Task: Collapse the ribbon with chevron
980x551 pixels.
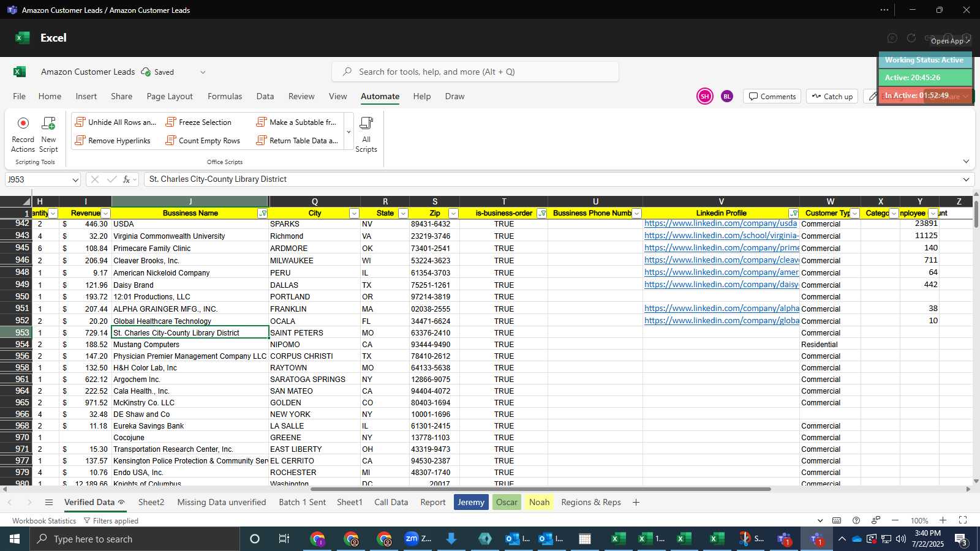Action: [x=966, y=162]
